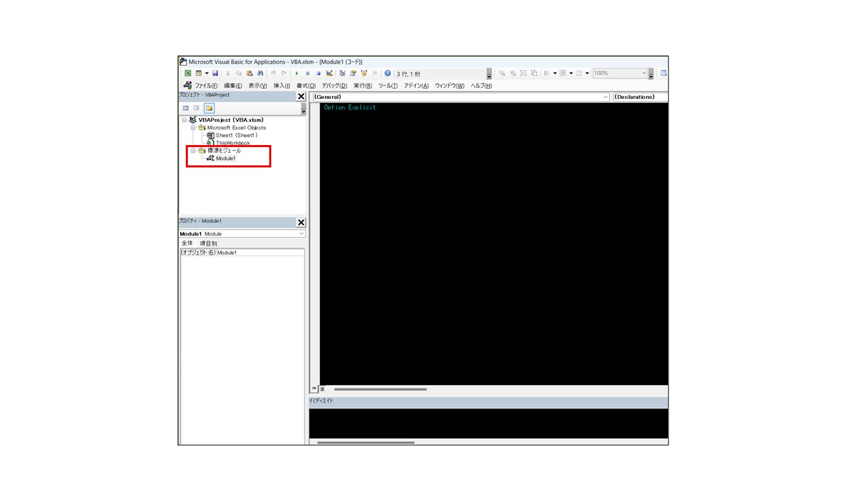Open the ウィンドウ(W) menu
The image size is (868, 488).
point(450,85)
